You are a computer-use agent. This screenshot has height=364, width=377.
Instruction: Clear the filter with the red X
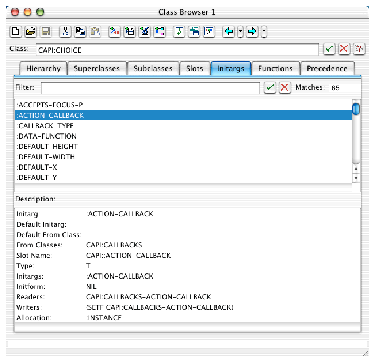[285, 88]
